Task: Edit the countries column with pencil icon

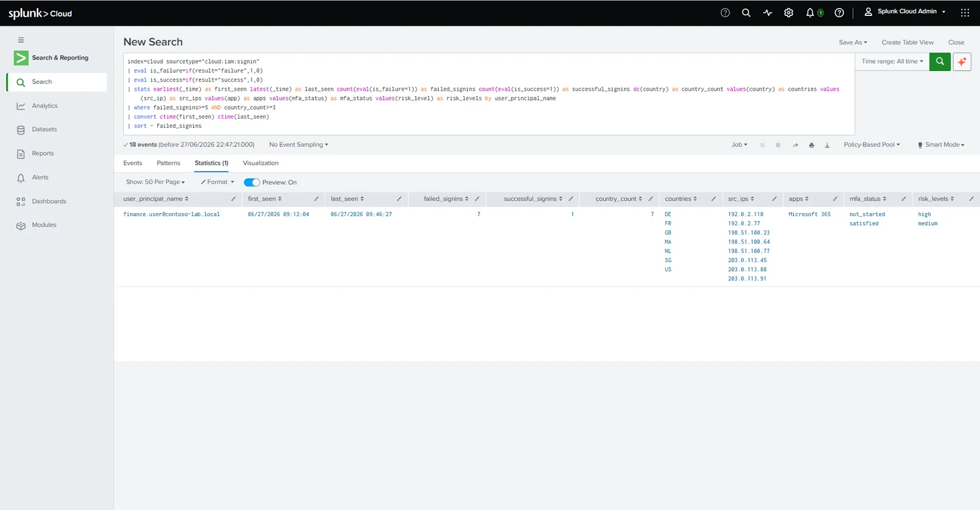Action: point(714,199)
